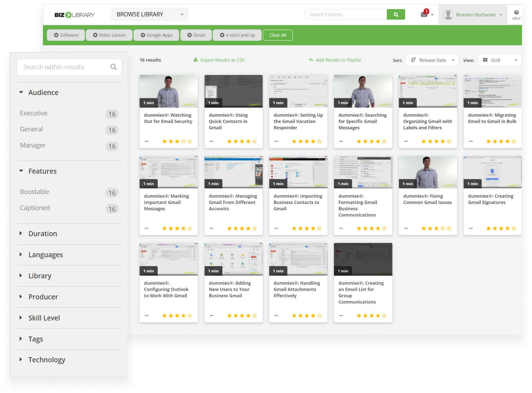Image resolution: width=532 pixels, height=393 pixels.
Task: Open Creating Gmail Signatures title
Action: 491,199
